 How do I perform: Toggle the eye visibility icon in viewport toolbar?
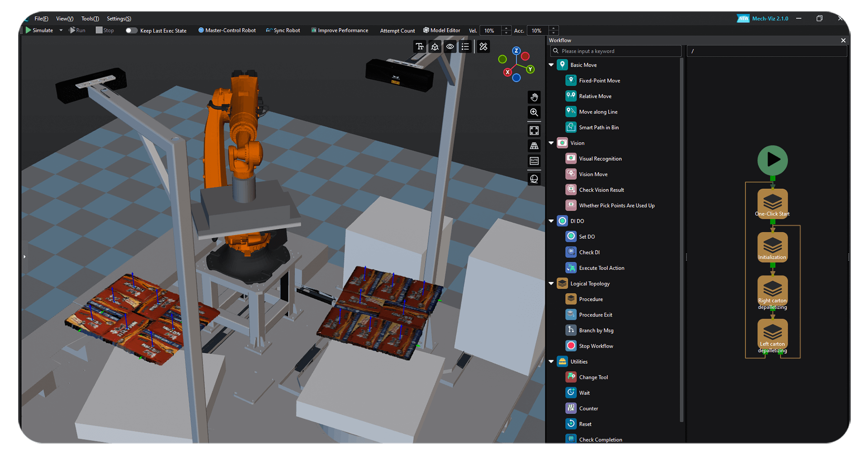(x=450, y=47)
